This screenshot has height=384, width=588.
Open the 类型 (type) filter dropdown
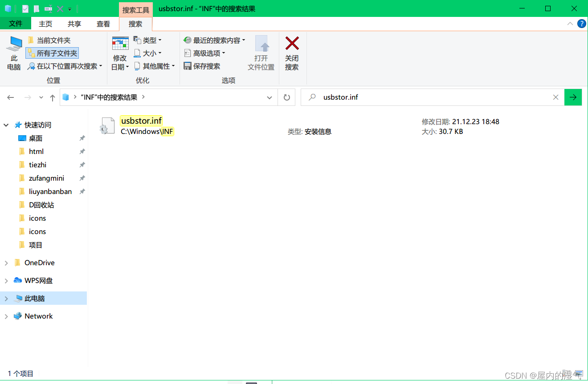147,40
